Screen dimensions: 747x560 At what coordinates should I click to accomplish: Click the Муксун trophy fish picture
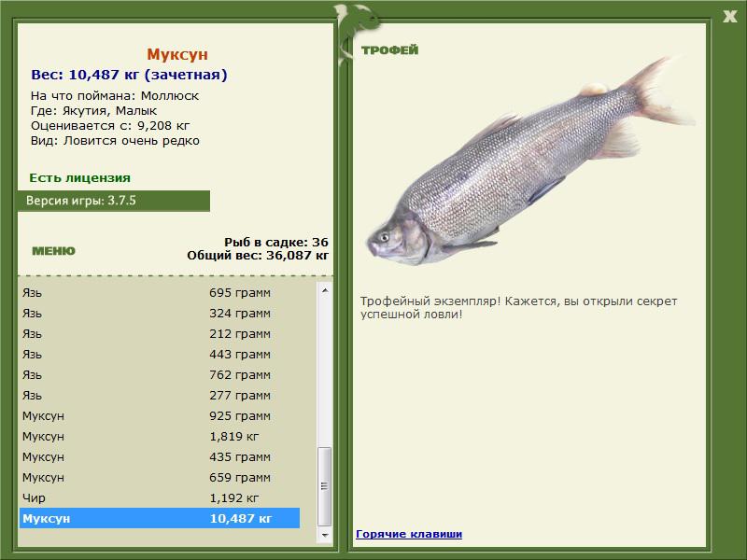click(529, 162)
